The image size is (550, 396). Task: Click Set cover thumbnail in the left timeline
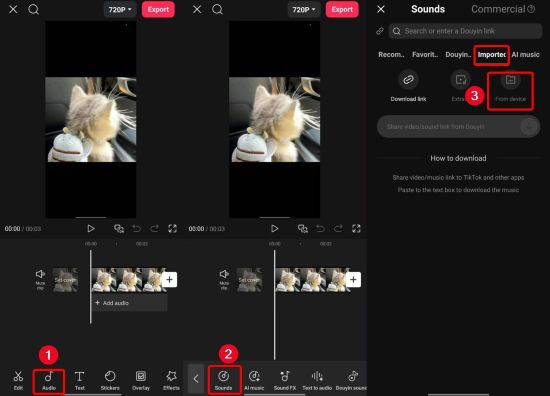coord(65,280)
